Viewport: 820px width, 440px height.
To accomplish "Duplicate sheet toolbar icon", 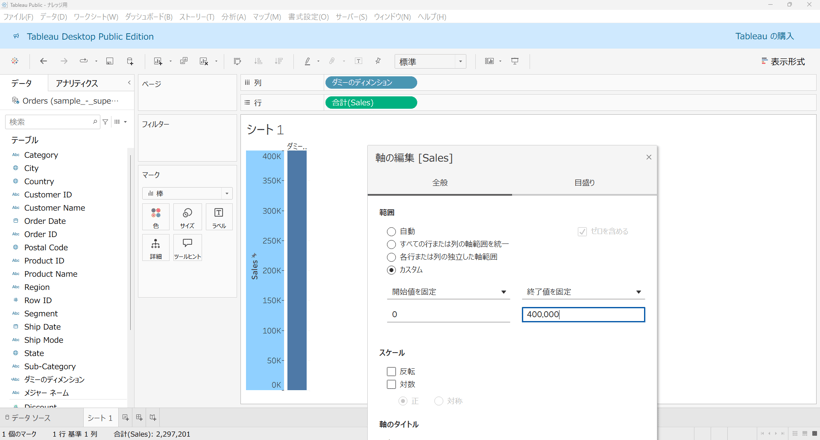I will [184, 61].
